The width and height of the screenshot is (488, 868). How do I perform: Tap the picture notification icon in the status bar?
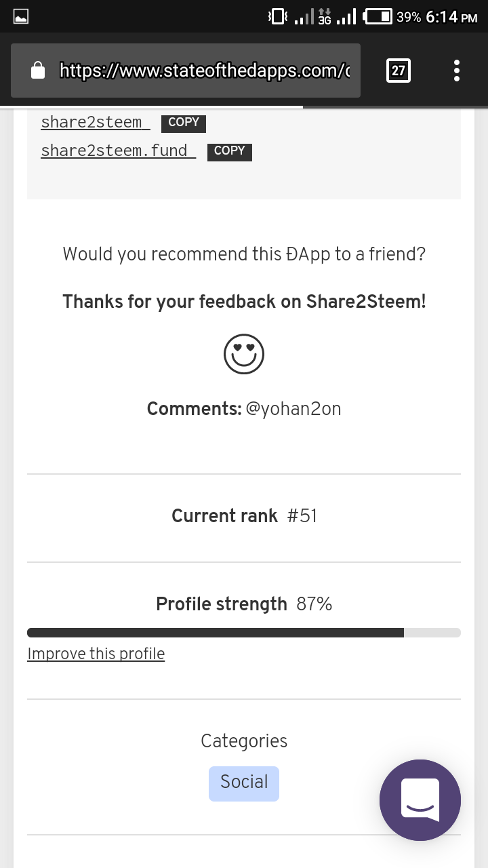point(21,17)
